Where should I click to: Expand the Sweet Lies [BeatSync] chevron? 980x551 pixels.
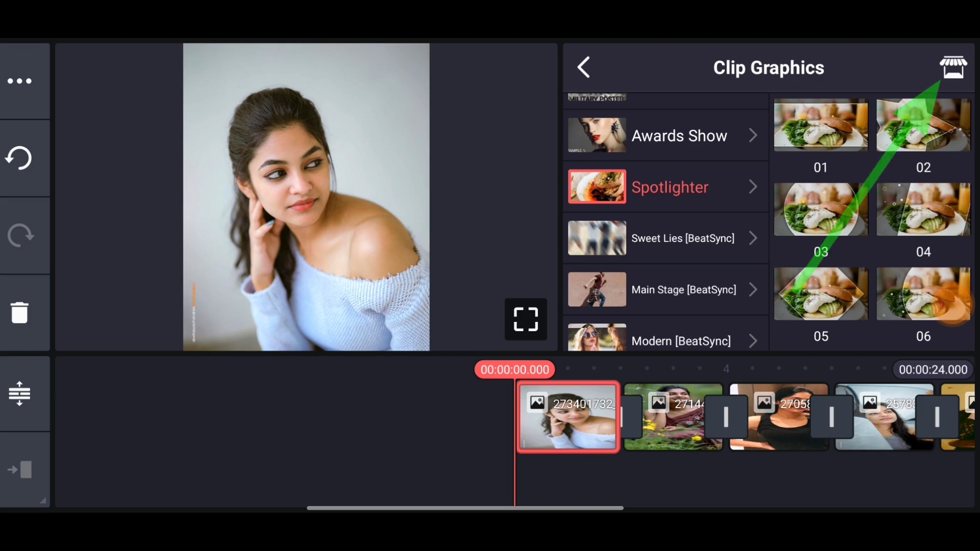pyautogui.click(x=753, y=238)
